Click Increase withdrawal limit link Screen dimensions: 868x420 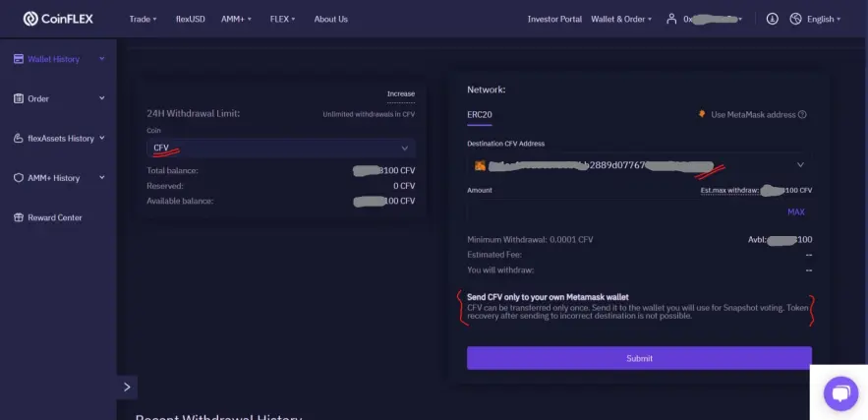point(401,93)
